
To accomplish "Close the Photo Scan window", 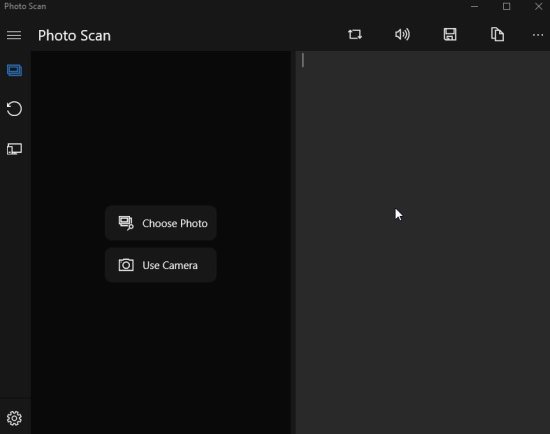I will pyautogui.click(x=538, y=6).
